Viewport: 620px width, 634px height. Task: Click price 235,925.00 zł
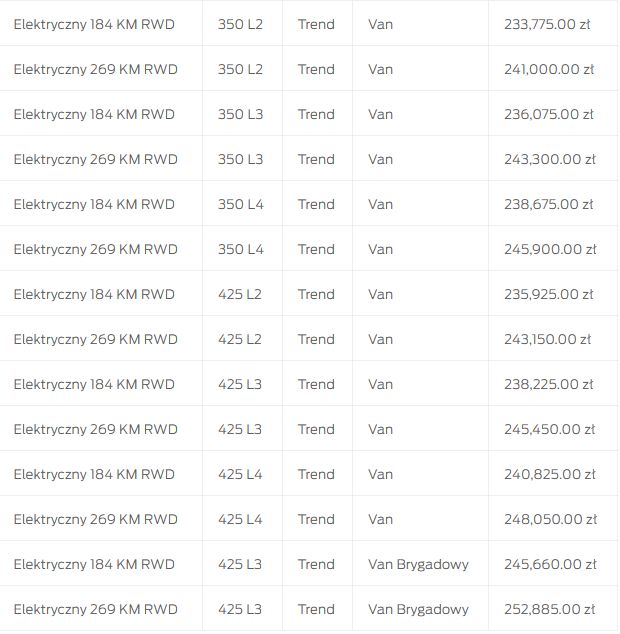pos(549,294)
